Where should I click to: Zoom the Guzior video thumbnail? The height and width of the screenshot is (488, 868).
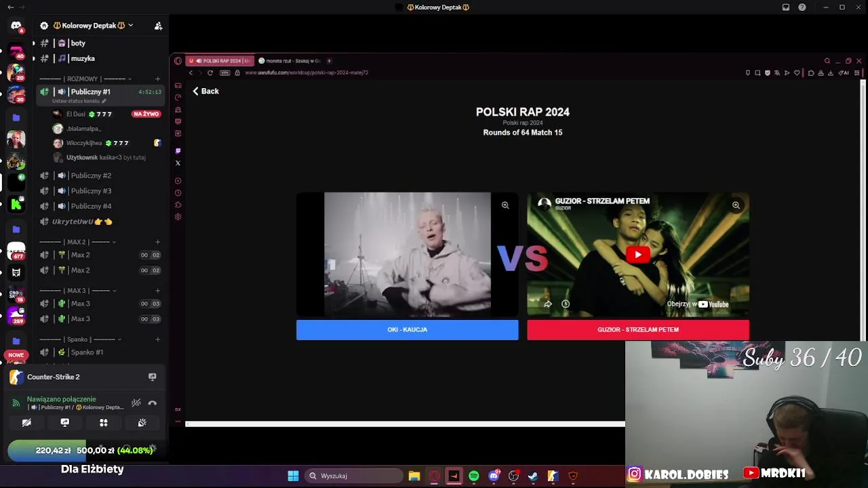click(736, 205)
